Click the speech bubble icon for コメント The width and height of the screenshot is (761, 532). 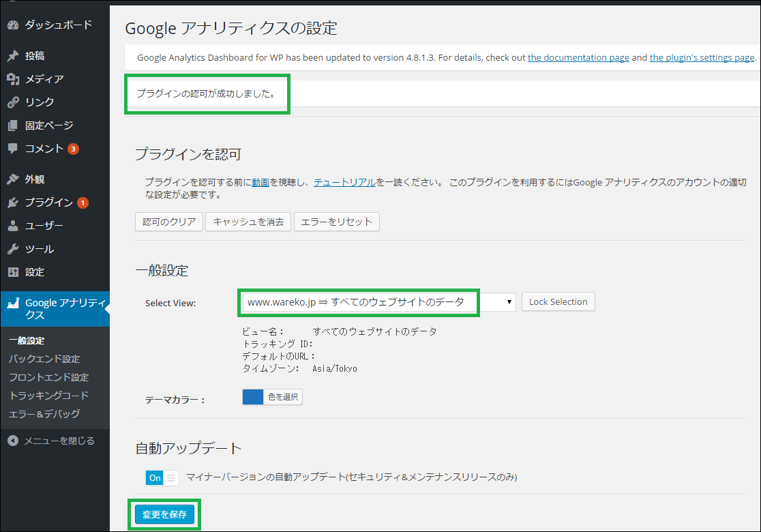click(x=13, y=149)
